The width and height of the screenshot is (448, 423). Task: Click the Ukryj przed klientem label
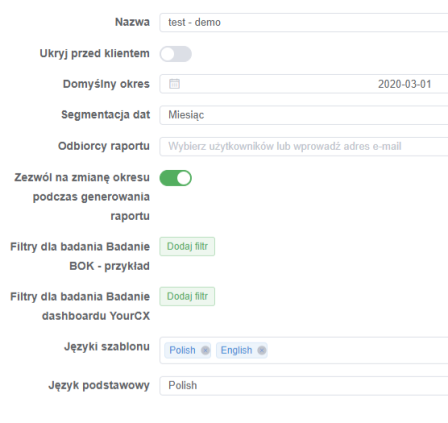pyautogui.click(x=95, y=53)
